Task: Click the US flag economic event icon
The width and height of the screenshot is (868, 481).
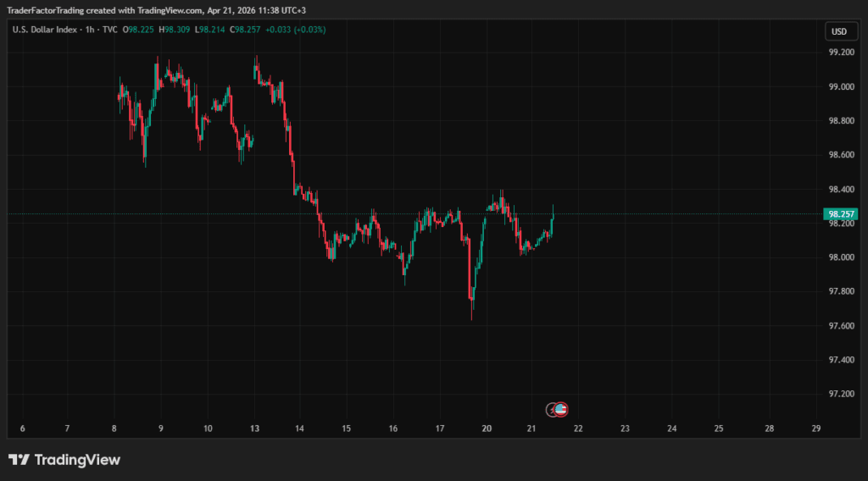Action: (560, 410)
